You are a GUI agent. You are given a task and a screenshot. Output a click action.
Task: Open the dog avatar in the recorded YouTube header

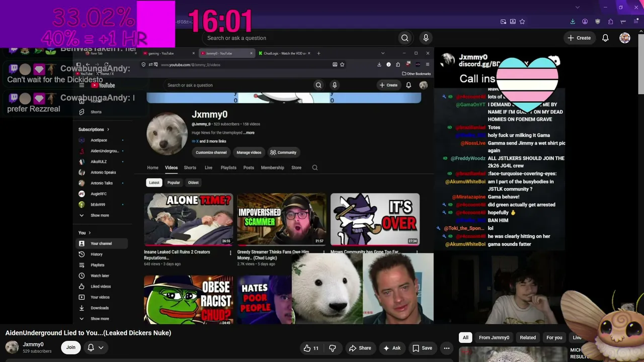pos(423,85)
